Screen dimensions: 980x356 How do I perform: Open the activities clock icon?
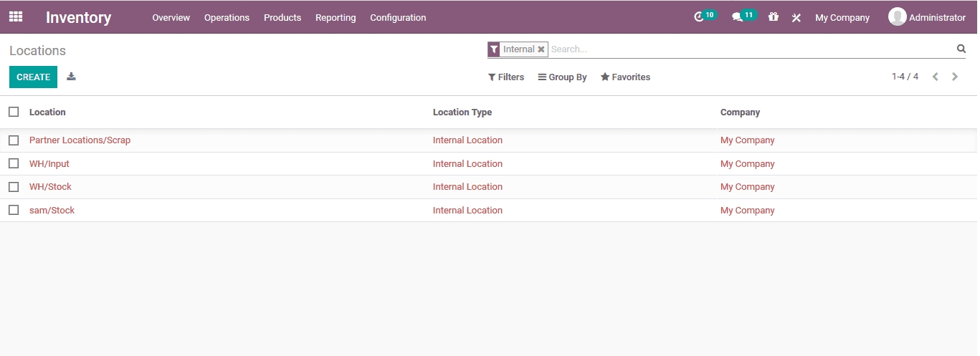point(700,17)
